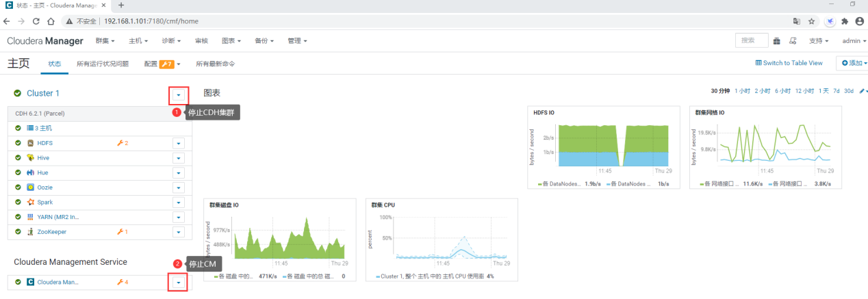Open YARN row actions dropdown
This screenshot has height=299, width=868.
click(x=179, y=217)
